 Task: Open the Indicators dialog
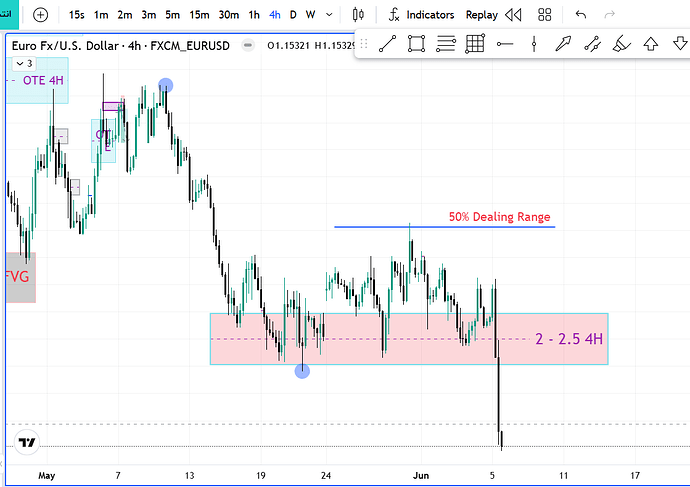422,15
